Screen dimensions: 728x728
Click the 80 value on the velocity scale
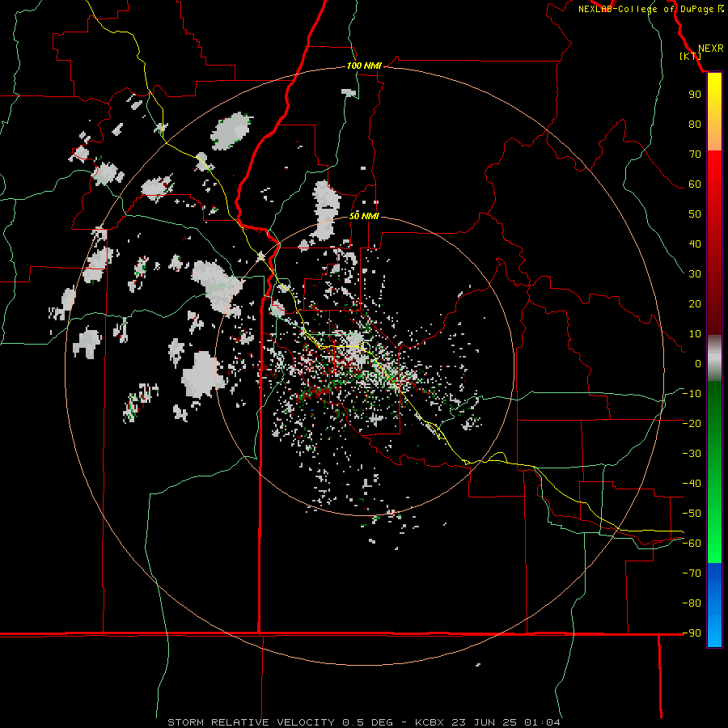tap(695, 125)
